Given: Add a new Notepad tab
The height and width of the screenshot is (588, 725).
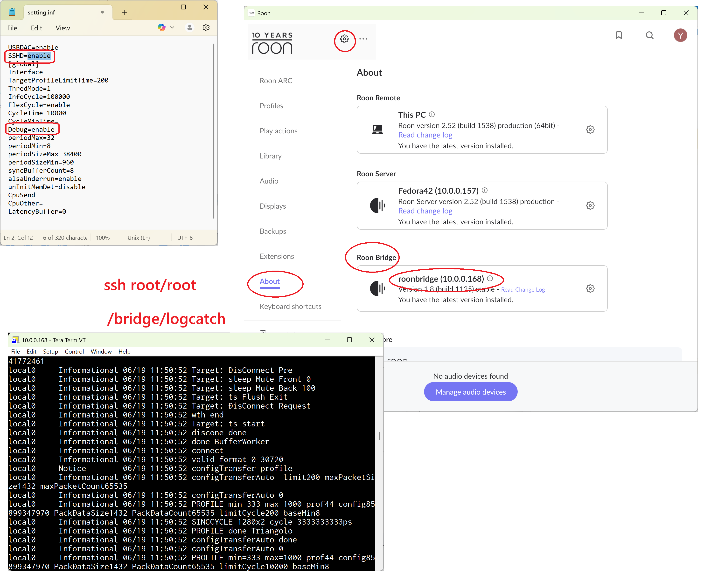Looking at the screenshot, I should coord(124,13).
